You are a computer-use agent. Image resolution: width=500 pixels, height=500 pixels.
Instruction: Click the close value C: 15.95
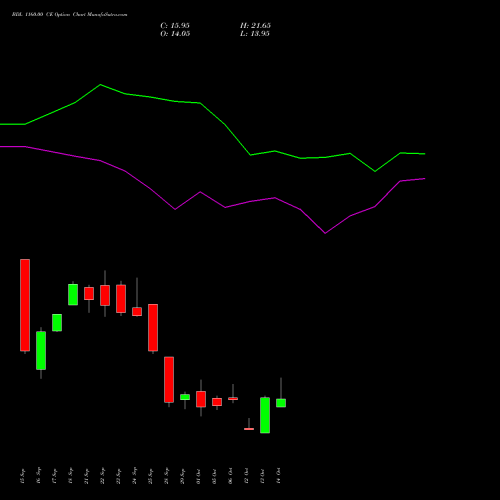tap(175, 26)
